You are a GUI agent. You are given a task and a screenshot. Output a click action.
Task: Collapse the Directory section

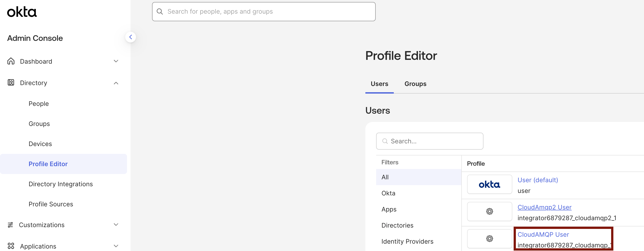116,83
